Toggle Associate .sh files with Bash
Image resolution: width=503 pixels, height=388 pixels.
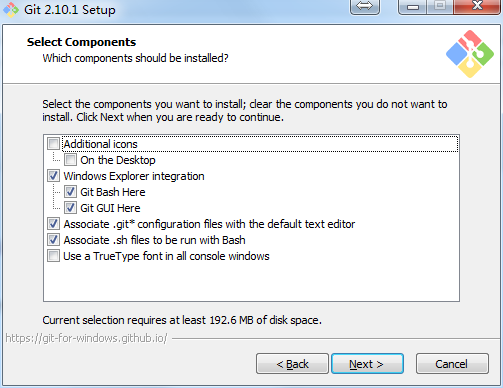click(53, 240)
